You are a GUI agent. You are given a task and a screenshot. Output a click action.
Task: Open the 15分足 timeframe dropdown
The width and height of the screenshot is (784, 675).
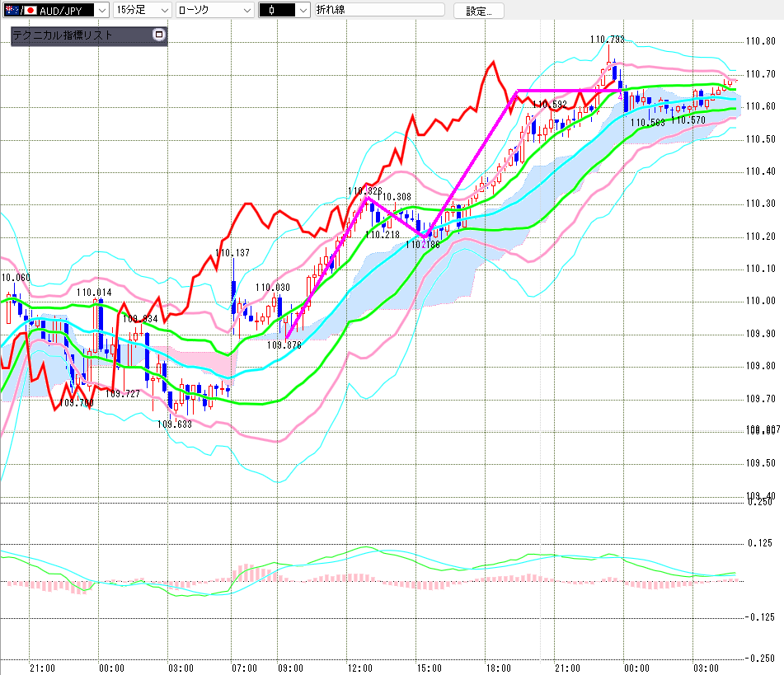143,10
